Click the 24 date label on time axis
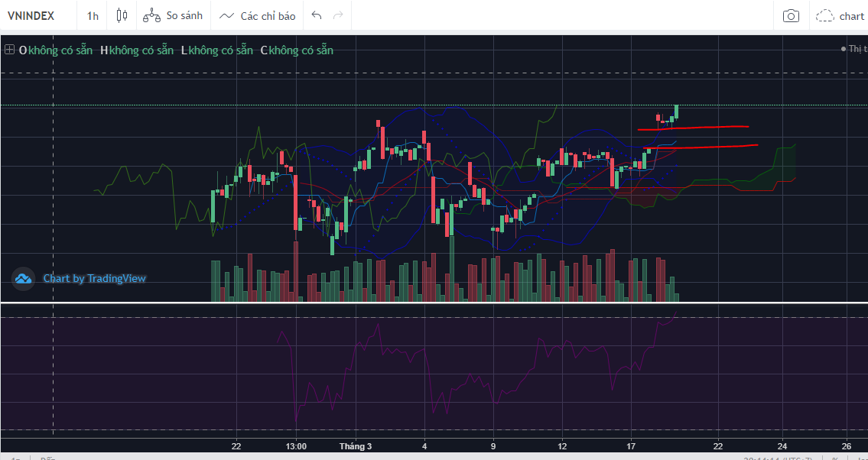The width and height of the screenshot is (868, 460). (x=782, y=446)
